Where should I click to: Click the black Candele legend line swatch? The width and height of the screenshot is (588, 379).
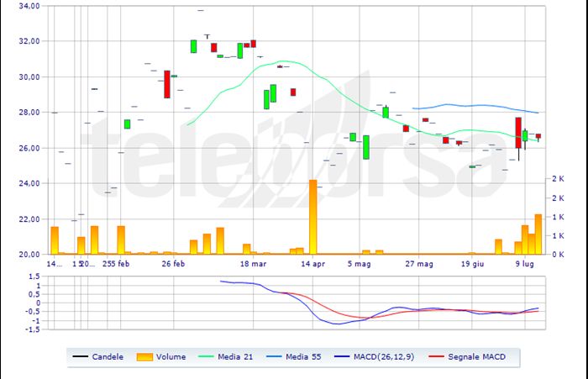[x=81, y=356]
